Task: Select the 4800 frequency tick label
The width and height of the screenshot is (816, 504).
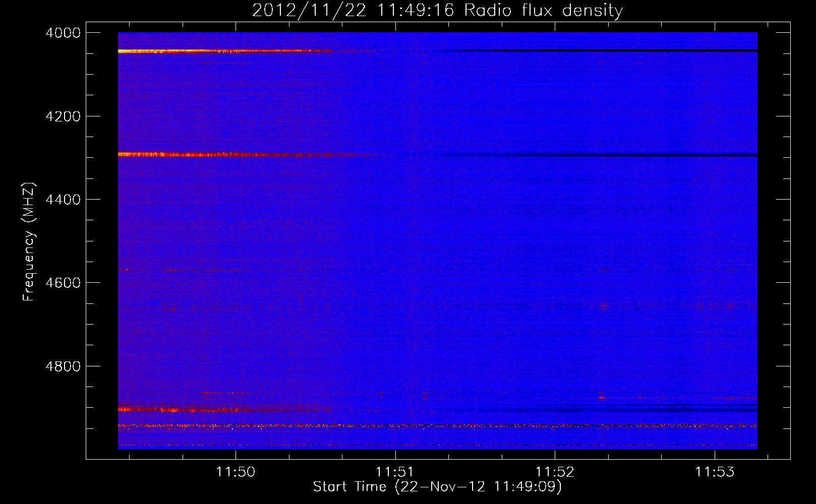Action: 63,366
